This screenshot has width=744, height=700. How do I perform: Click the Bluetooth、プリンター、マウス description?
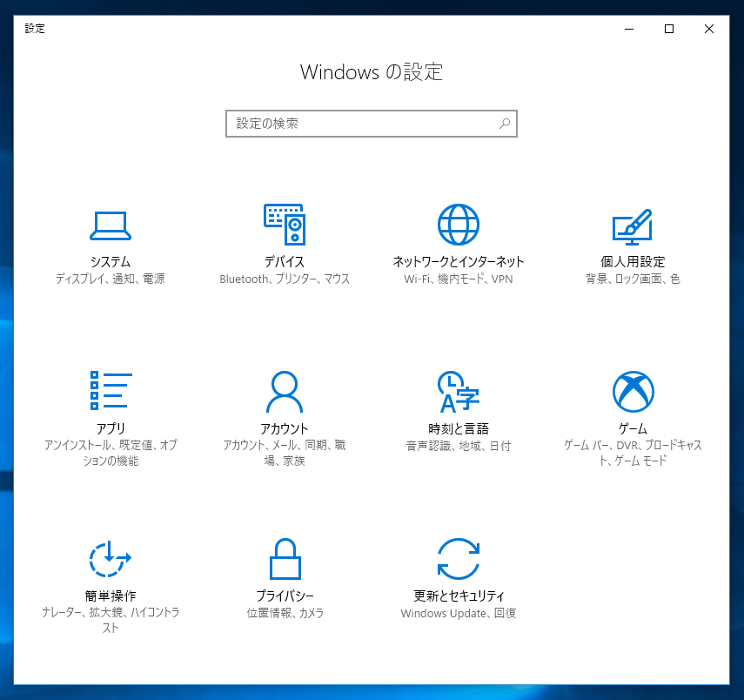click(285, 279)
